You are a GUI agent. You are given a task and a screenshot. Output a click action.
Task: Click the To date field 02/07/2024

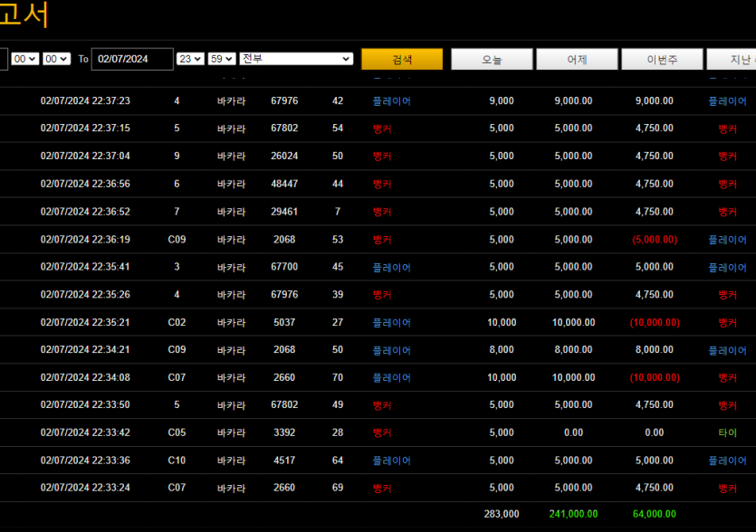click(132, 59)
